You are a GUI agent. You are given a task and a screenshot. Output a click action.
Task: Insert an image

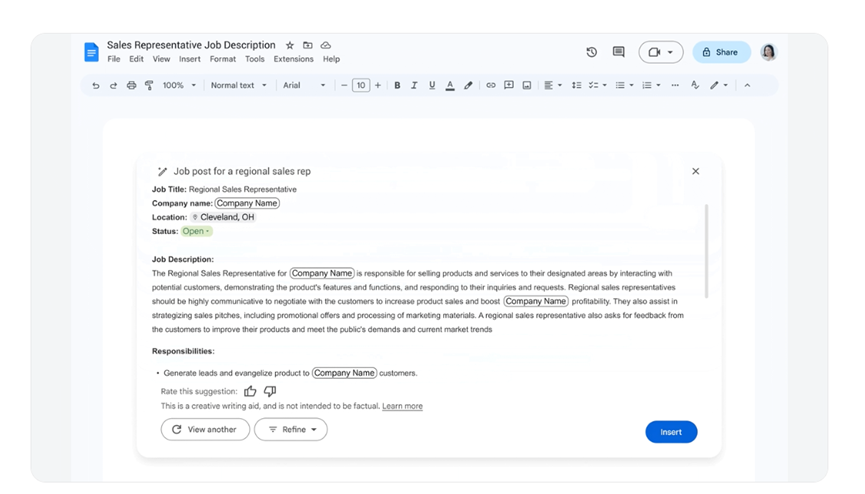527,86
